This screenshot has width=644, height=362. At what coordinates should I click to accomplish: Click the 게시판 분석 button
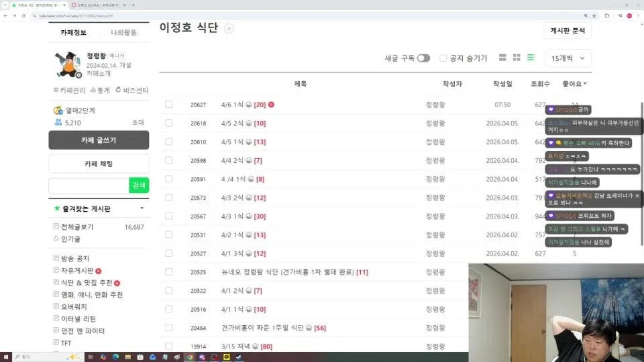(568, 31)
